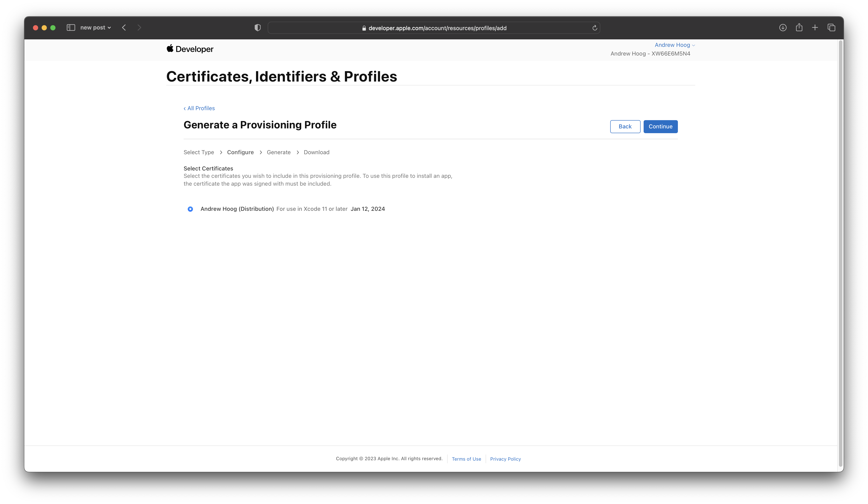Image resolution: width=868 pixels, height=504 pixels.
Task: Click the Configure step in breadcrumb
Action: (x=240, y=152)
